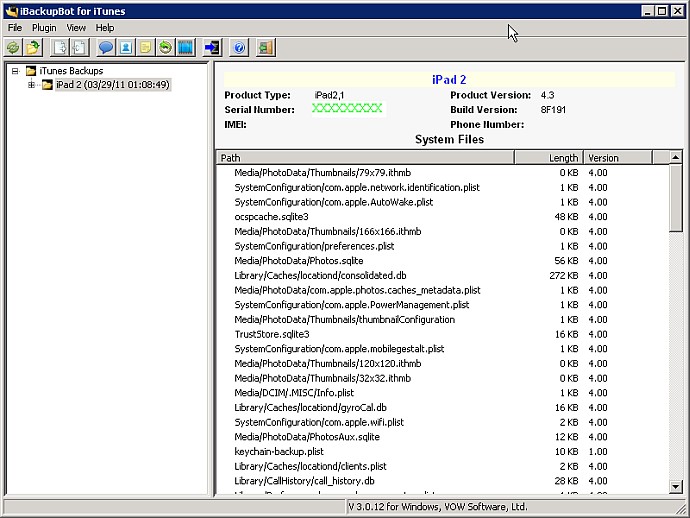Screen dimensions: 690x518
Task: Open the File menu
Action: point(15,28)
